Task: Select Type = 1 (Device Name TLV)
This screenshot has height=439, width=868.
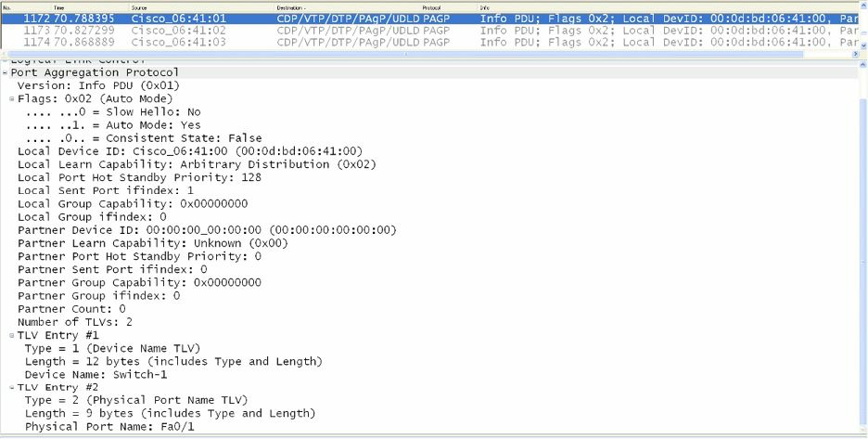Action: (x=112, y=349)
